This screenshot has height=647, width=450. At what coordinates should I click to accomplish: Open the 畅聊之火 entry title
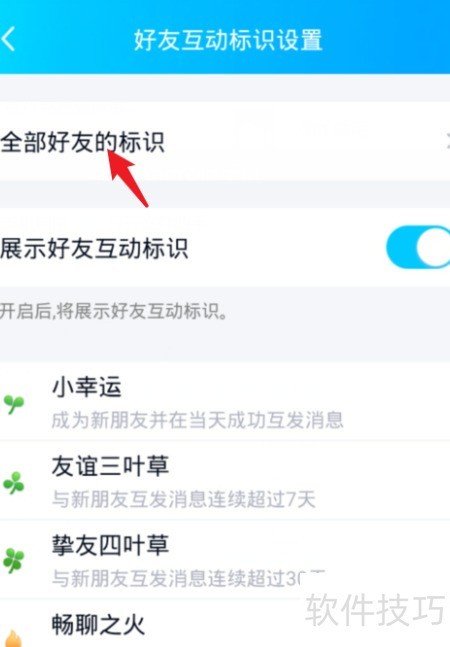tap(98, 624)
